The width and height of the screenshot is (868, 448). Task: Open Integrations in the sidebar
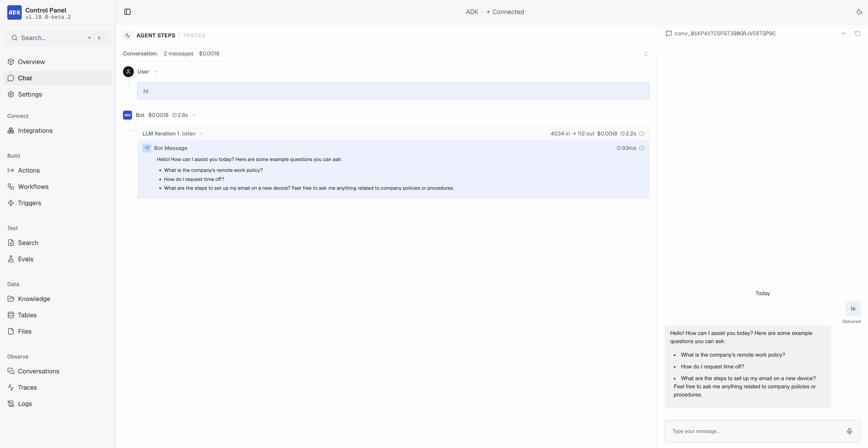[x=35, y=130]
